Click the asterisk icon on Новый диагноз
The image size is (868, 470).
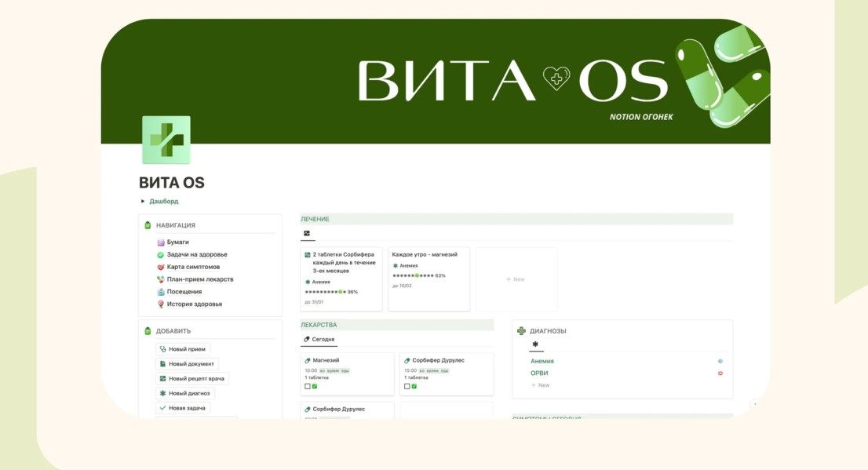(162, 393)
